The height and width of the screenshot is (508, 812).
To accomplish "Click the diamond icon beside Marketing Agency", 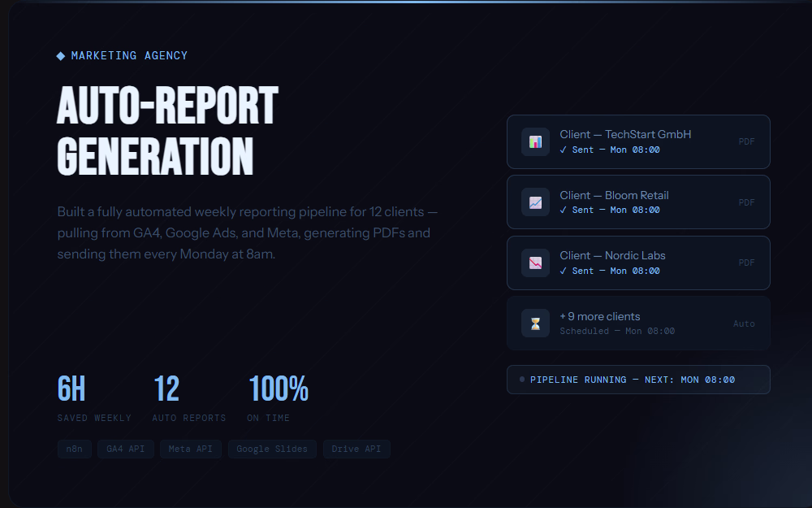I will 61,56.
